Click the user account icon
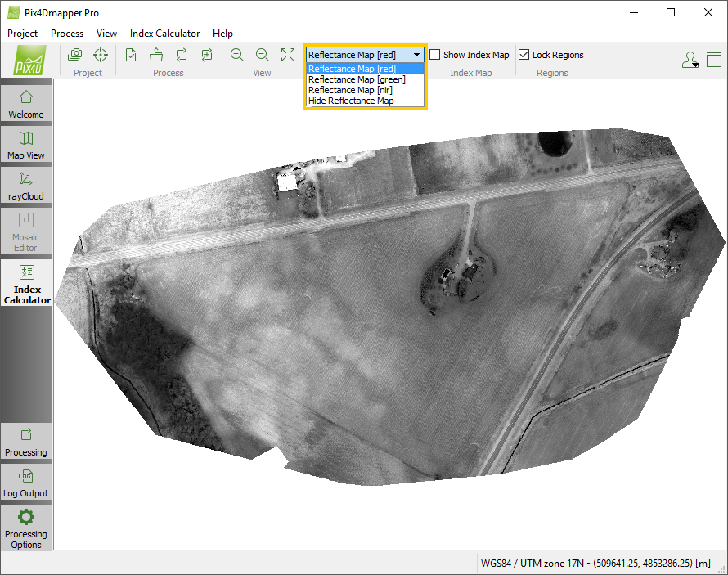The width and height of the screenshot is (728, 575). (x=690, y=60)
